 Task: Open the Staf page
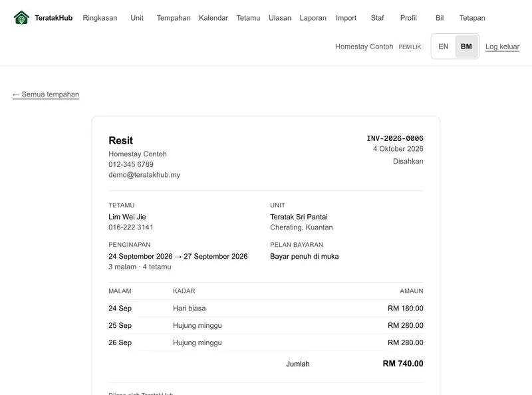[x=377, y=18]
